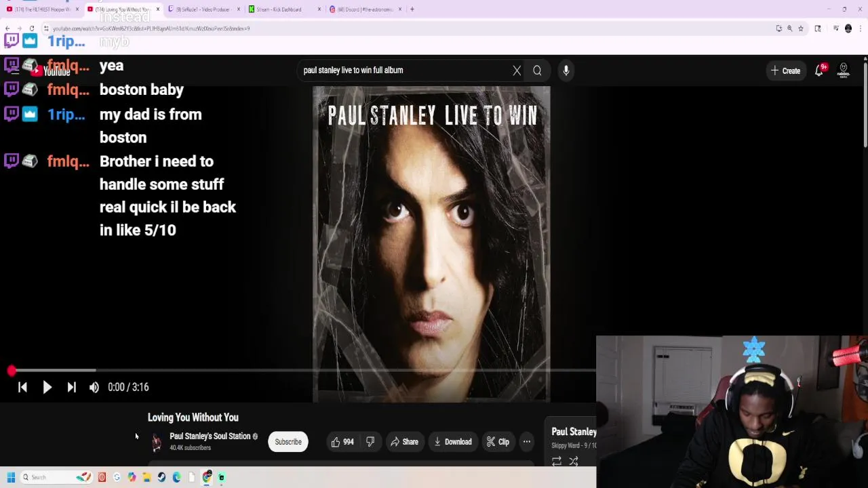Mute the video player volume
This screenshot has height=488, width=868.
point(94,387)
